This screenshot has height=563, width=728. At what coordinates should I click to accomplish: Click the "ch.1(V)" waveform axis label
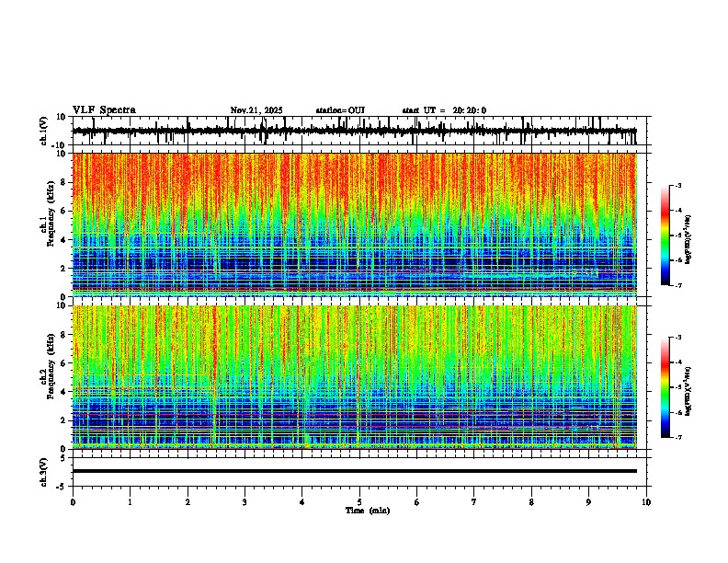click(x=44, y=131)
